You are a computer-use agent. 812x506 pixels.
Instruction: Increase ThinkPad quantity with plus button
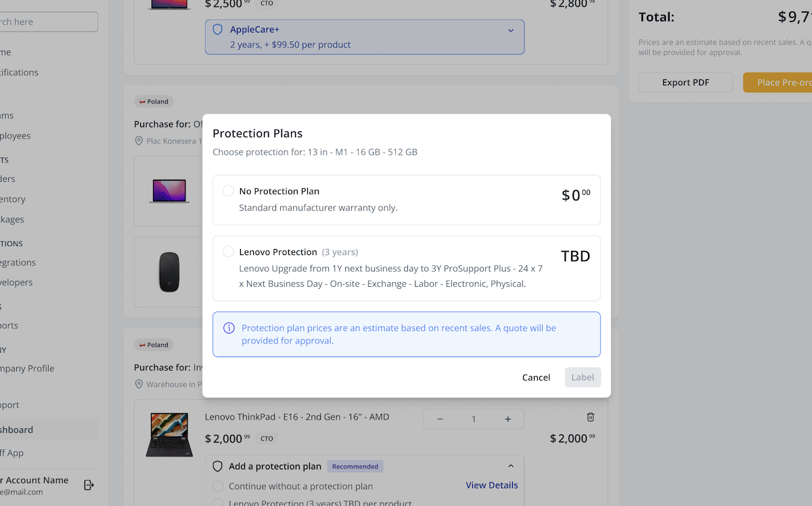click(x=507, y=419)
